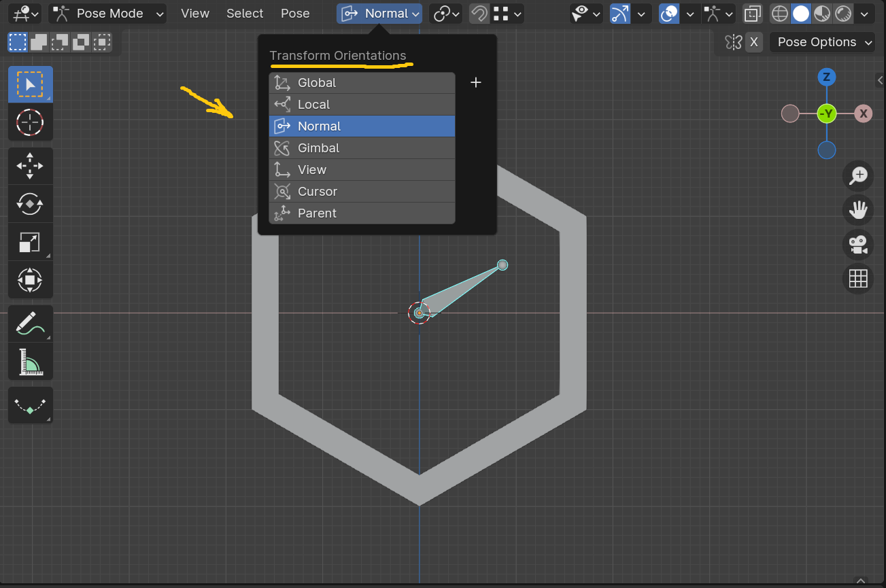Choose Global transform orientation
Viewport: 886px width, 588px height.
click(x=362, y=83)
